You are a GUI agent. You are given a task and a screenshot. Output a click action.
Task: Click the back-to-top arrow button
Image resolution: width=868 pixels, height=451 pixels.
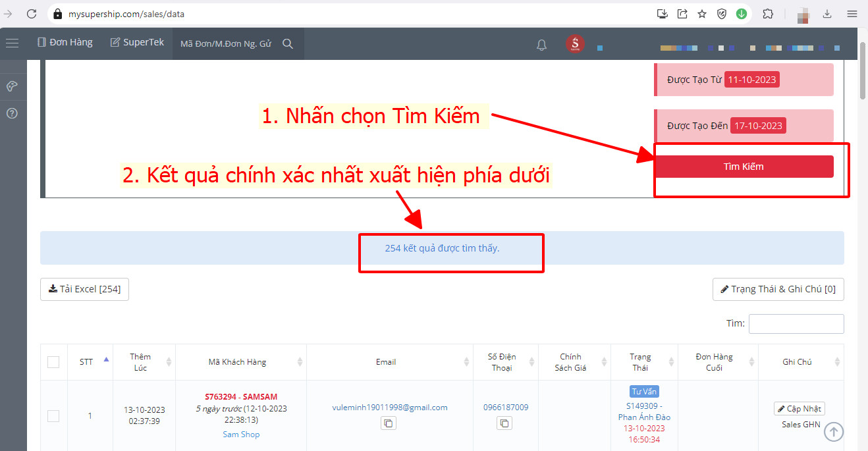click(x=834, y=431)
